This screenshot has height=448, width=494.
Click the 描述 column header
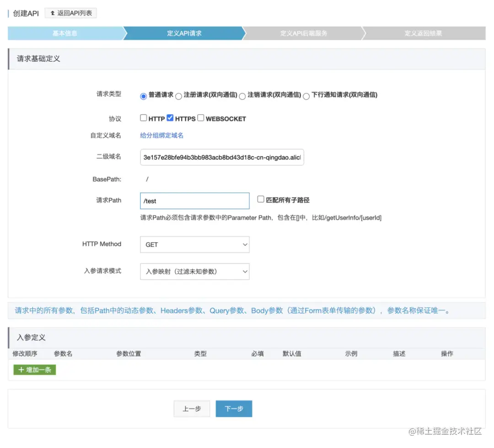pyautogui.click(x=399, y=353)
